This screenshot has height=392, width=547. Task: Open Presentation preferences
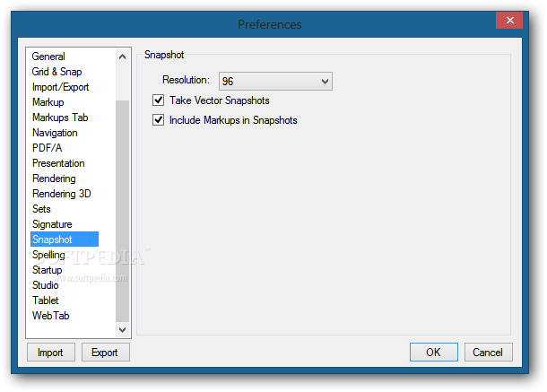click(58, 163)
